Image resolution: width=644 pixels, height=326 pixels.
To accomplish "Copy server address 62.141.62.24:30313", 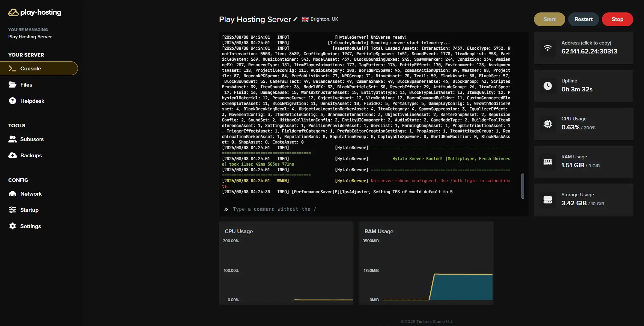I will [589, 51].
